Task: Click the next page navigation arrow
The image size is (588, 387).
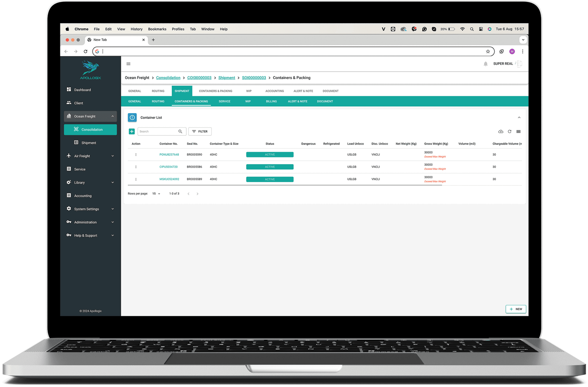Action: (198, 193)
